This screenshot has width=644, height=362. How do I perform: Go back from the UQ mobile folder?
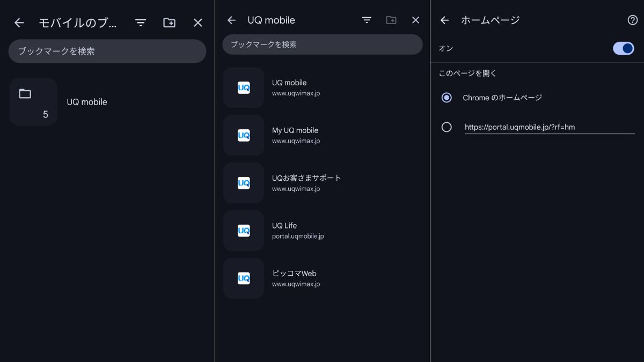point(231,20)
